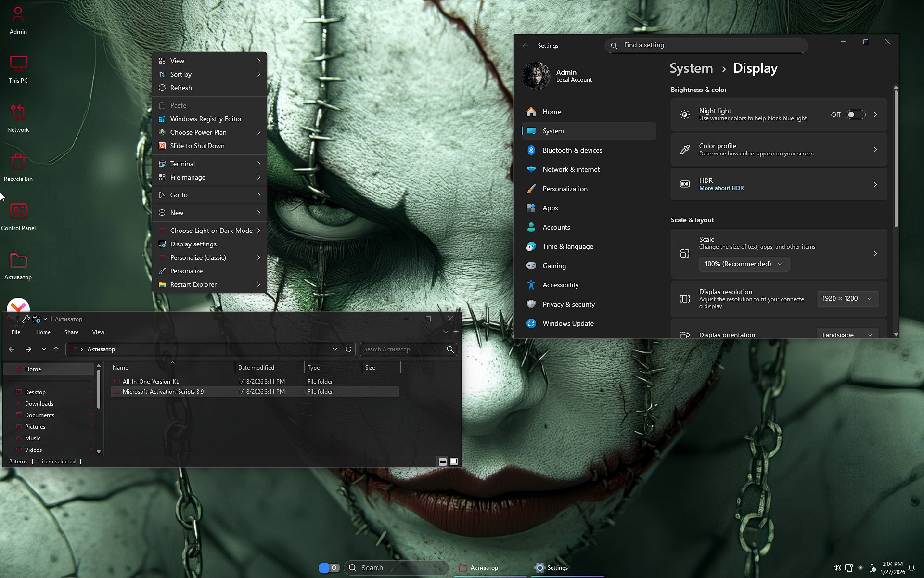Click the More about HDR link
This screenshot has width=924, height=578.
pos(721,188)
